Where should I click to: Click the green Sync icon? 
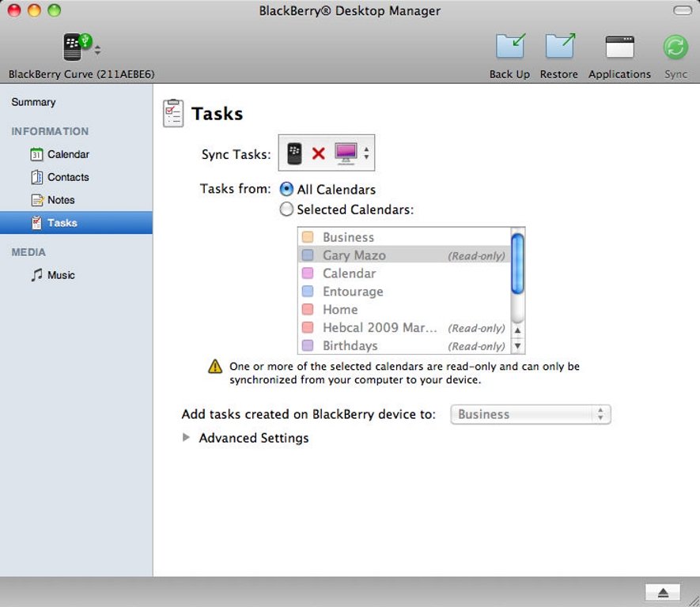(675, 47)
